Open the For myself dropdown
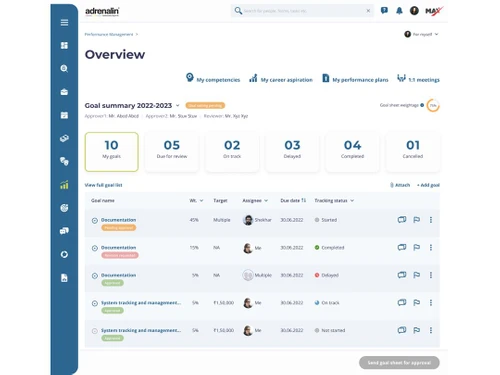 [422, 34]
